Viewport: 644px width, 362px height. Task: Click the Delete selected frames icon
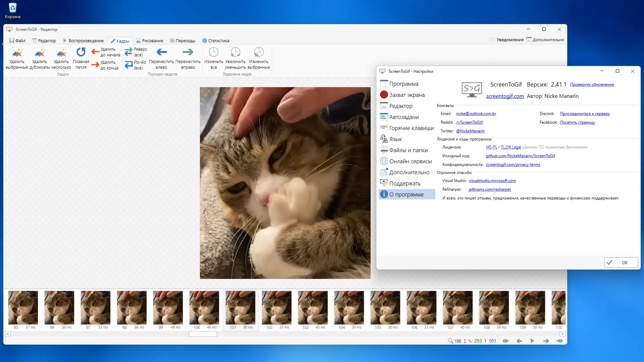(17, 52)
